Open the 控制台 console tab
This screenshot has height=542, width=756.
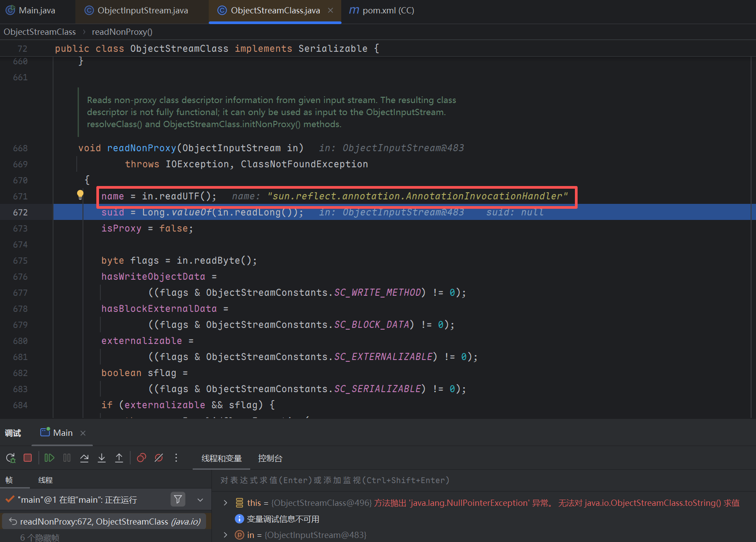point(270,458)
